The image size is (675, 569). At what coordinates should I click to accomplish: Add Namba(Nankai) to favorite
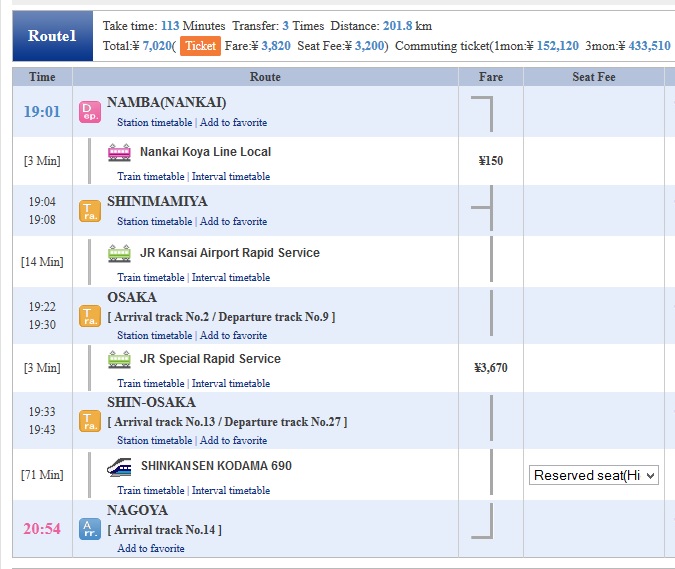pyautogui.click(x=233, y=123)
